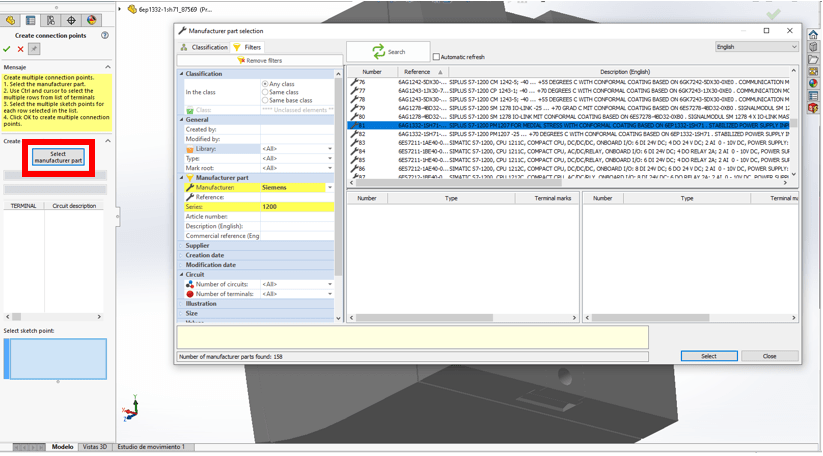823x456 pixels.
Task: Open the Design Library task pane icon
Action: click(813, 47)
